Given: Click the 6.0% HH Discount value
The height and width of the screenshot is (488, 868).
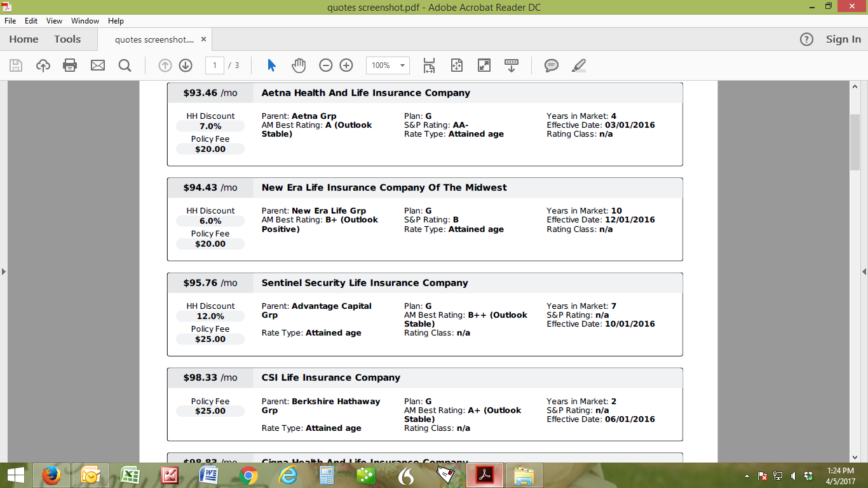Looking at the screenshot, I should click(210, 221).
